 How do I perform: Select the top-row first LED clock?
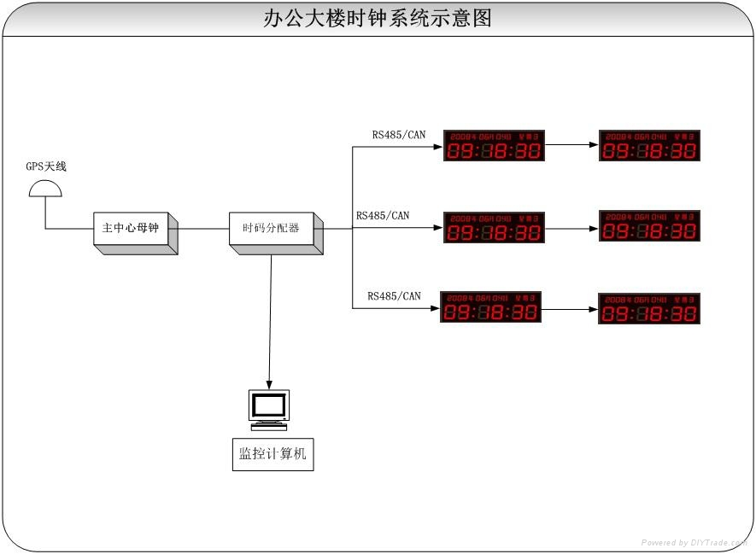pos(494,145)
